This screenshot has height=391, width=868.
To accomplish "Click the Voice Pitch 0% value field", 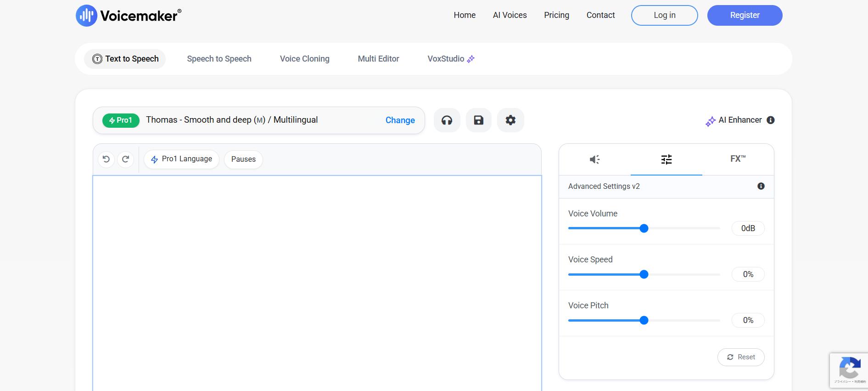I will point(748,320).
